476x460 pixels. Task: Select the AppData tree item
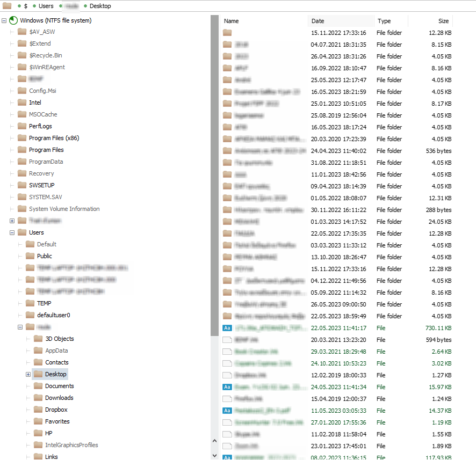pyautogui.click(x=56, y=351)
